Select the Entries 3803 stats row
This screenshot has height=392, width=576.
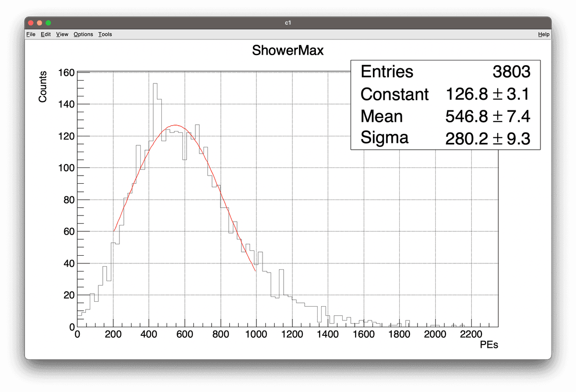pos(445,72)
